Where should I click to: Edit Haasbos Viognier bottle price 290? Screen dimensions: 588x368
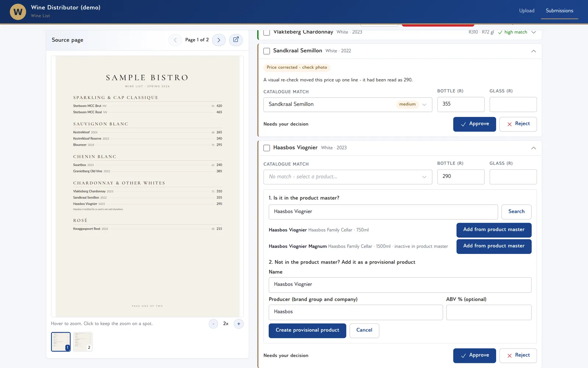coord(461,177)
